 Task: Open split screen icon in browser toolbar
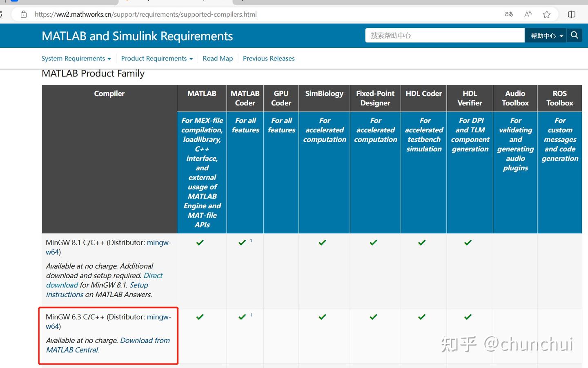pos(572,14)
